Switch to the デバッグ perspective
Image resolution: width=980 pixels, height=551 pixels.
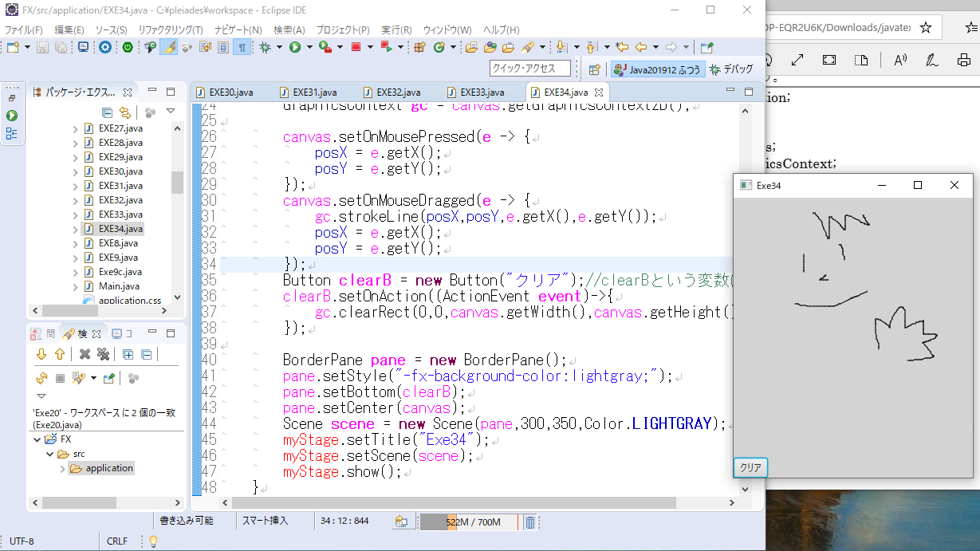pyautogui.click(x=730, y=69)
